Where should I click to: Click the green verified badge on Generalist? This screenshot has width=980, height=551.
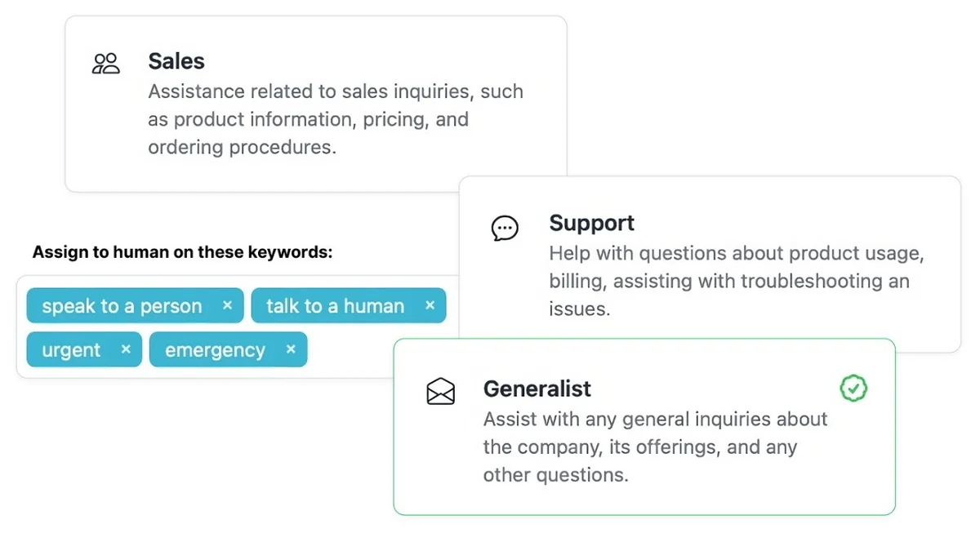coord(853,389)
